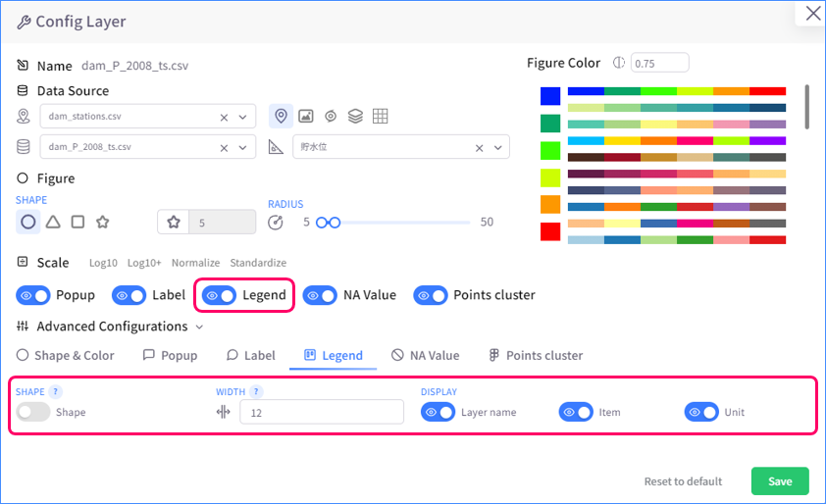Click the palette list scrollbar
The width and height of the screenshot is (826, 504).
click(x=807, y=107)
